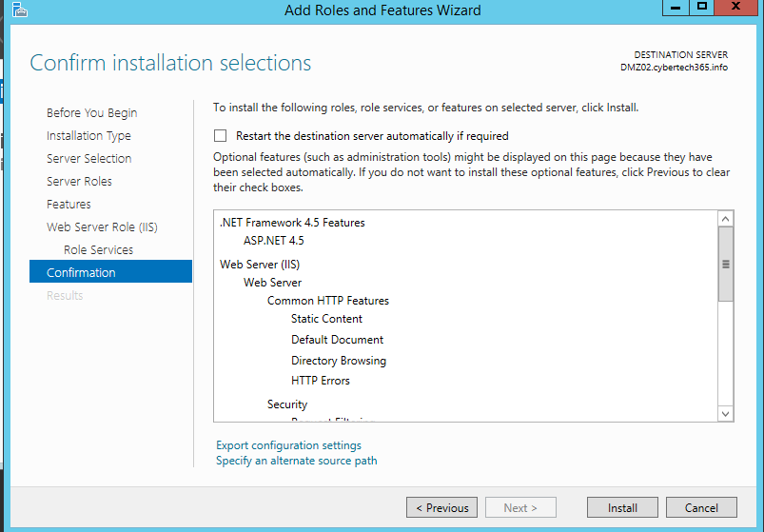Click the Install button

pos(622,507)
